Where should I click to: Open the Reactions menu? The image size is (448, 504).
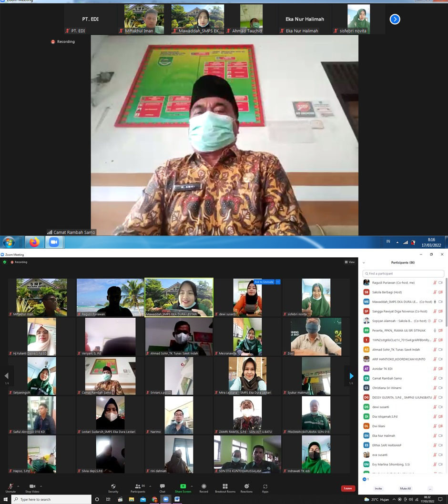tap(246, 488)
